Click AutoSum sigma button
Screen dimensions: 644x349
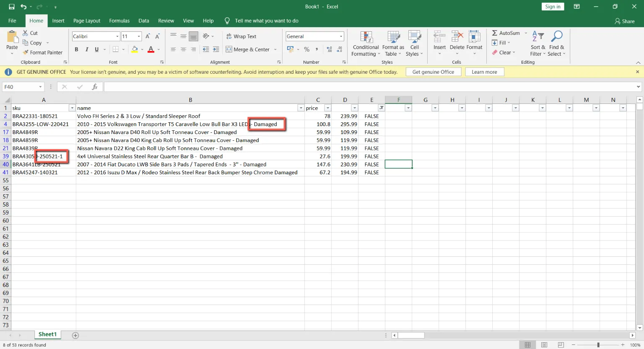coord(506,33)
